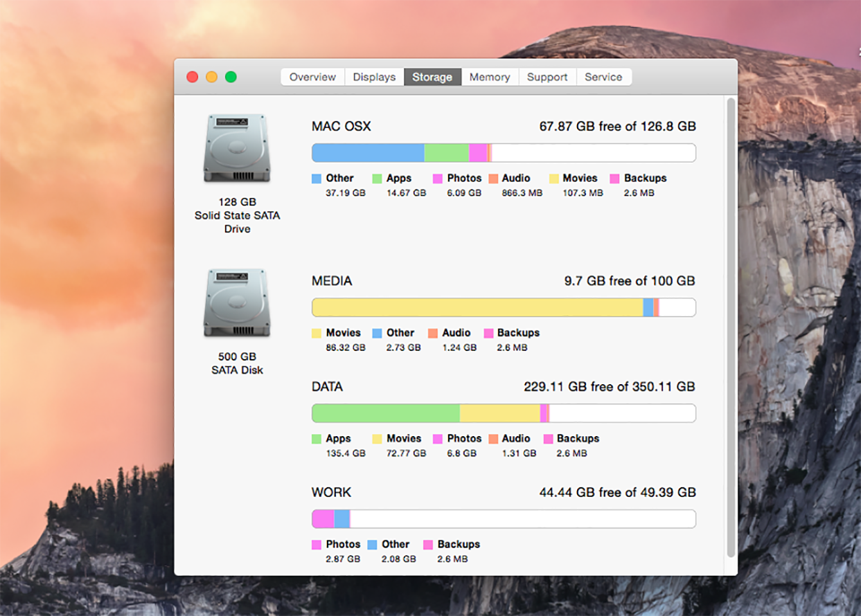Click the yellow Movies segment in MEDIA bar

coord(477,308)
